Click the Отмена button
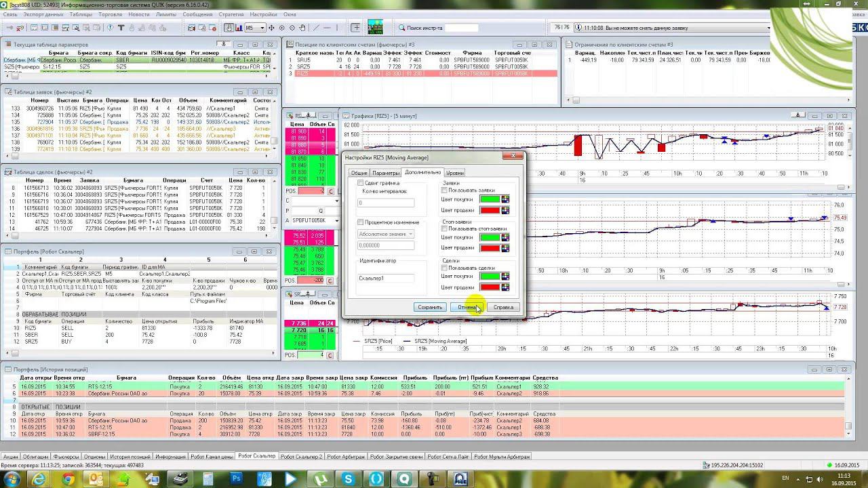This screenshot has height=488, width=868. coord(467,307)
